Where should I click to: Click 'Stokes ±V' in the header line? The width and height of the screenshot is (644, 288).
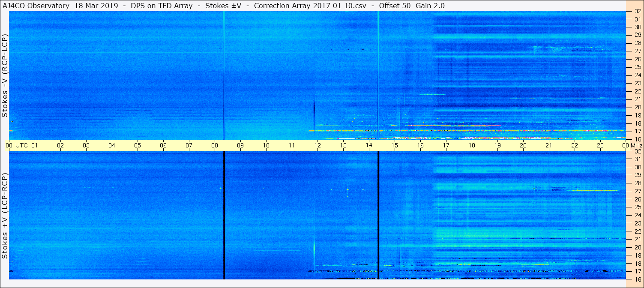[223, 6]
